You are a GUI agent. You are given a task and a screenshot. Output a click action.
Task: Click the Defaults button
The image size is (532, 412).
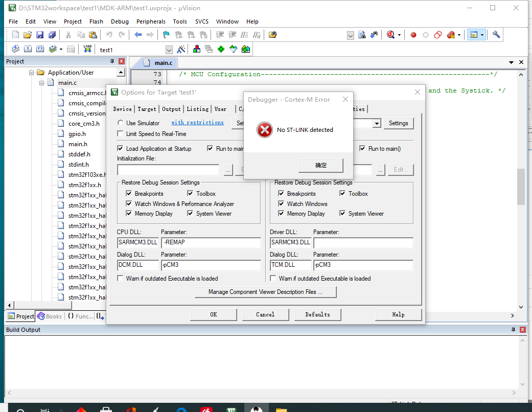point(317,314)
